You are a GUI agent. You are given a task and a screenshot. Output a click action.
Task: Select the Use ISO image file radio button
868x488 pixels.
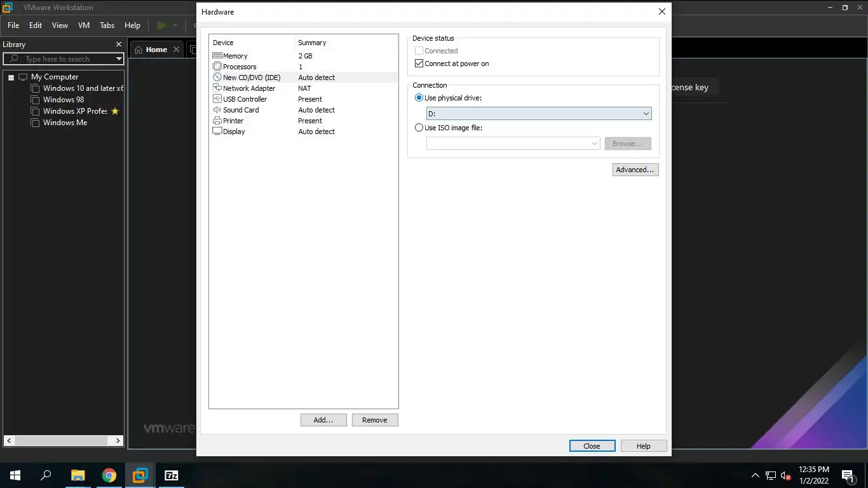click(x=419, y=128)
